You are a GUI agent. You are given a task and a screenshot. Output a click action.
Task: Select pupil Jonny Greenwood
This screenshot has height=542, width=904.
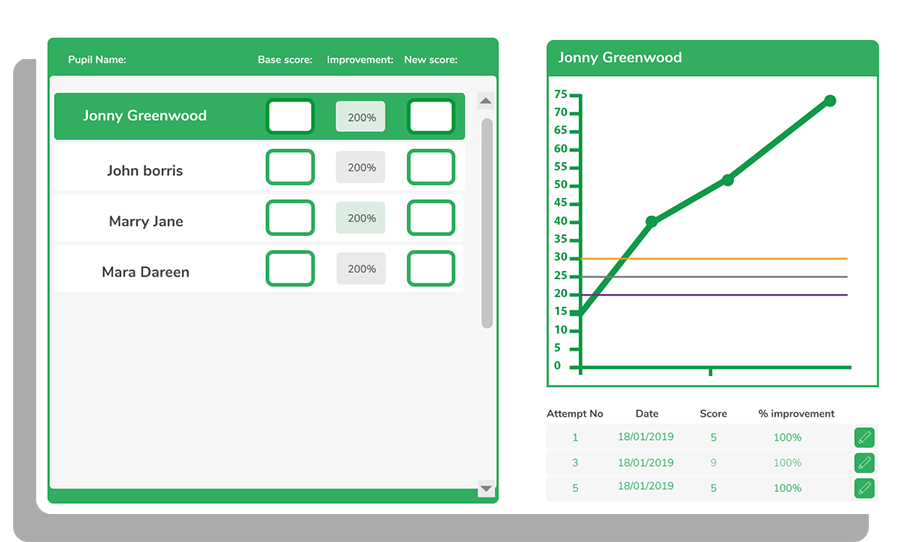point(145,116)
